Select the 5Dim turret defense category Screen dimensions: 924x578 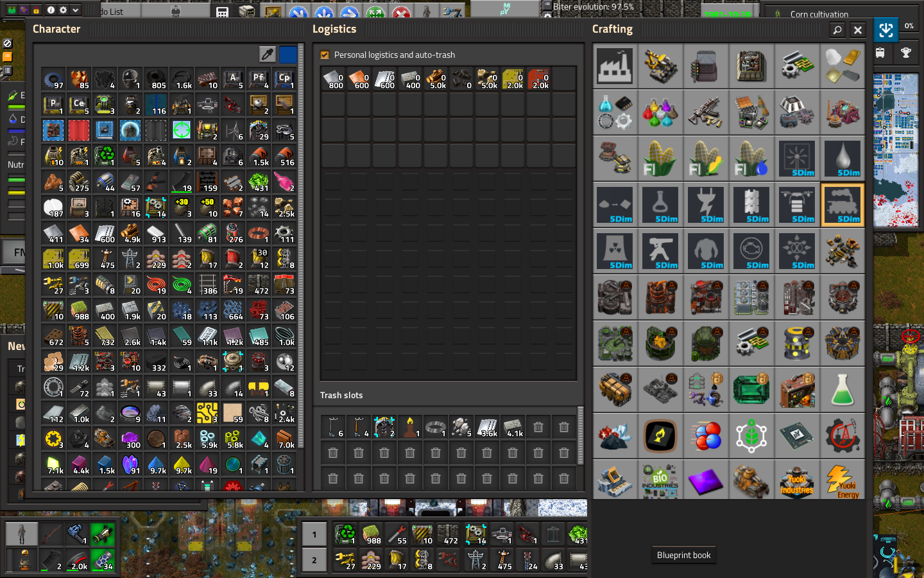point(661,251)
